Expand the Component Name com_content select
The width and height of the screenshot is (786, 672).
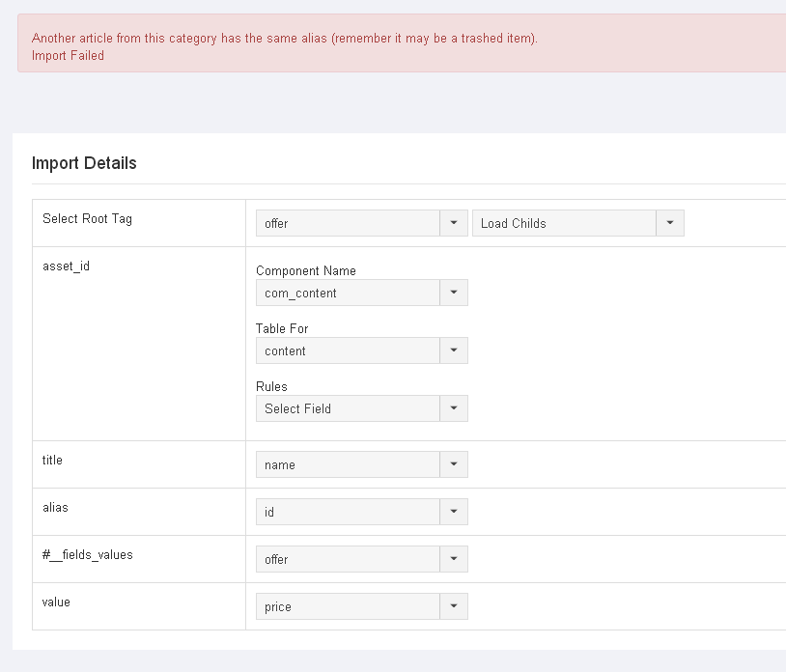[x=361, y=293]
